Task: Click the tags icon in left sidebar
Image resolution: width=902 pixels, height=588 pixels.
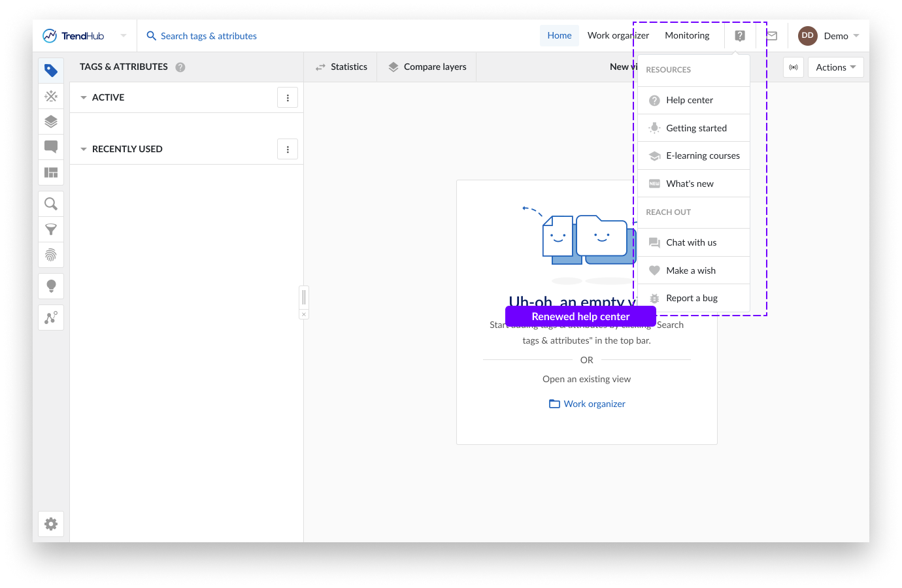Action: point(51,71)
